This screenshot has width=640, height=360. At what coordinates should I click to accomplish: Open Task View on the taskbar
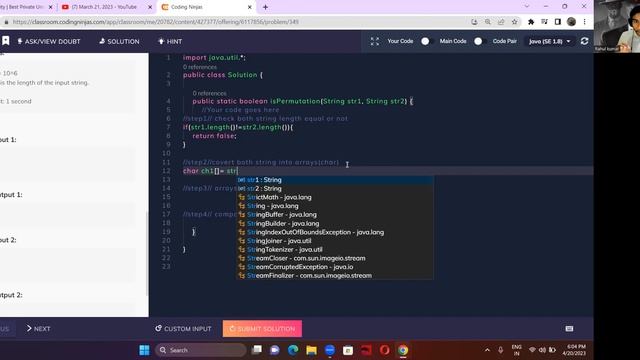coord(257,350)
